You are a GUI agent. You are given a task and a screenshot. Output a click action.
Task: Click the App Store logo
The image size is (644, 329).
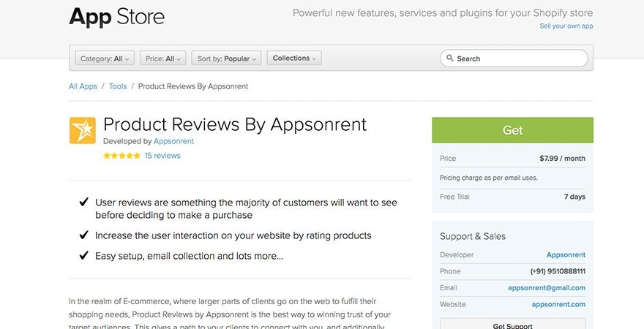click(x=117, y=17)
